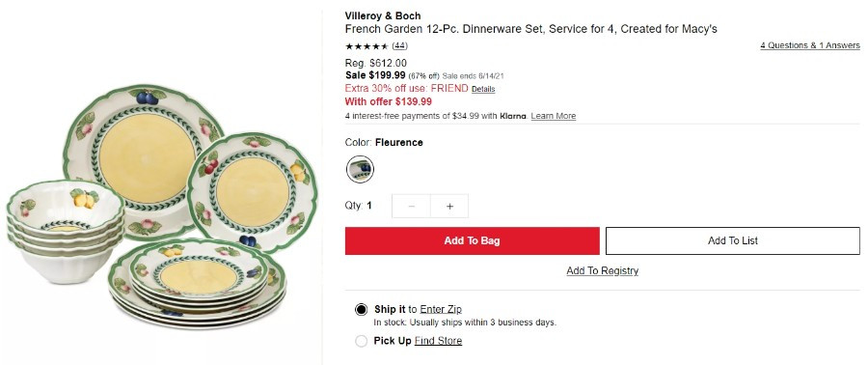868x365 pixels.
Task: Open Klarna Learn More link
Action: (553, 116)
